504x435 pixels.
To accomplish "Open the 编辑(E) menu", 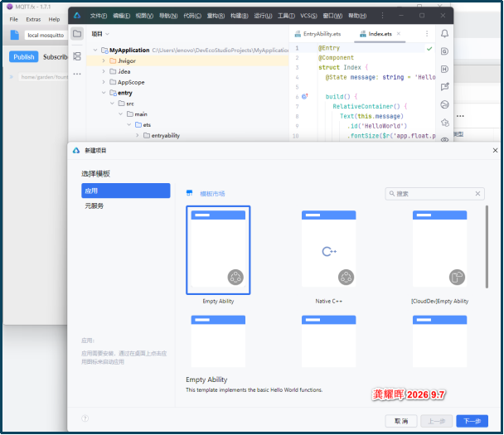I will coord(122,16).
